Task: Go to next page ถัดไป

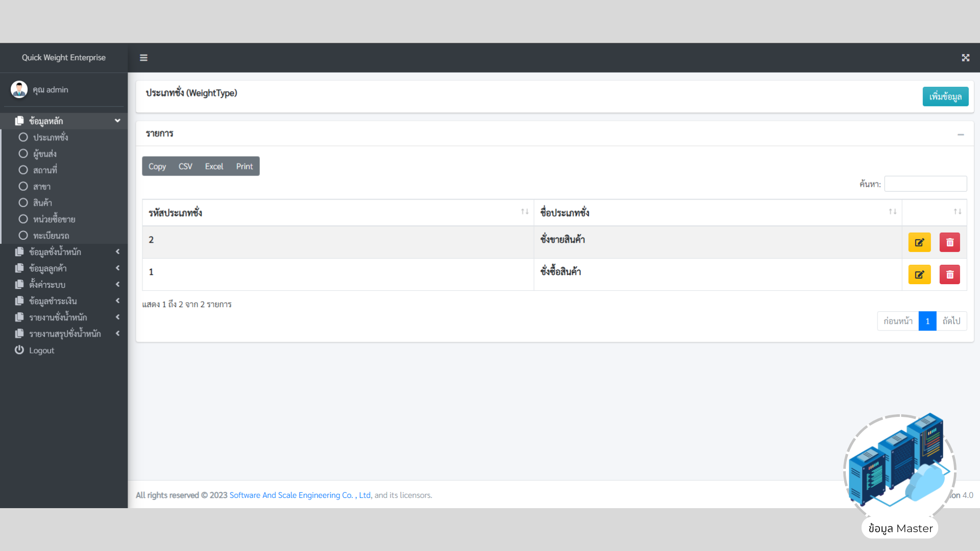Action: pyautogui.click(x=951, y=321)
